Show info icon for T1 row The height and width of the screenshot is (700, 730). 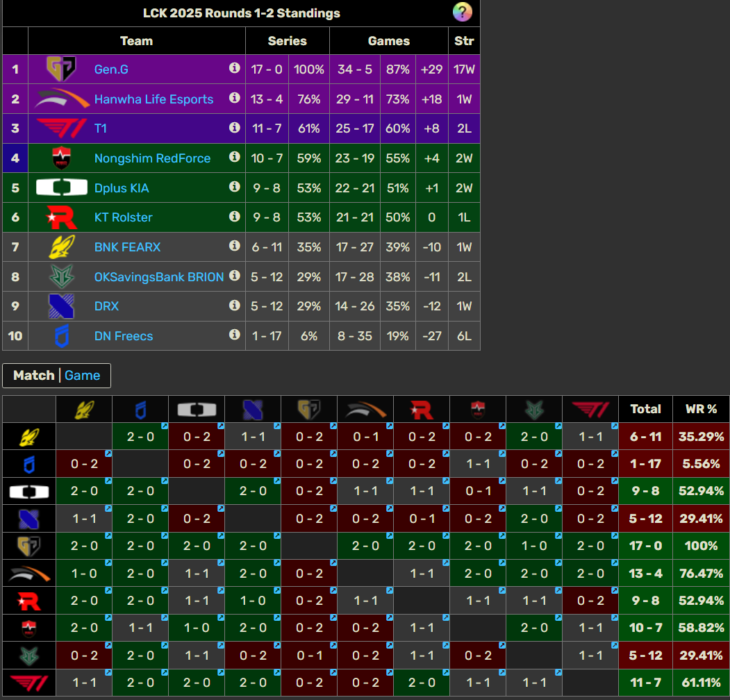pyautogui.click(x=235, y=128)
